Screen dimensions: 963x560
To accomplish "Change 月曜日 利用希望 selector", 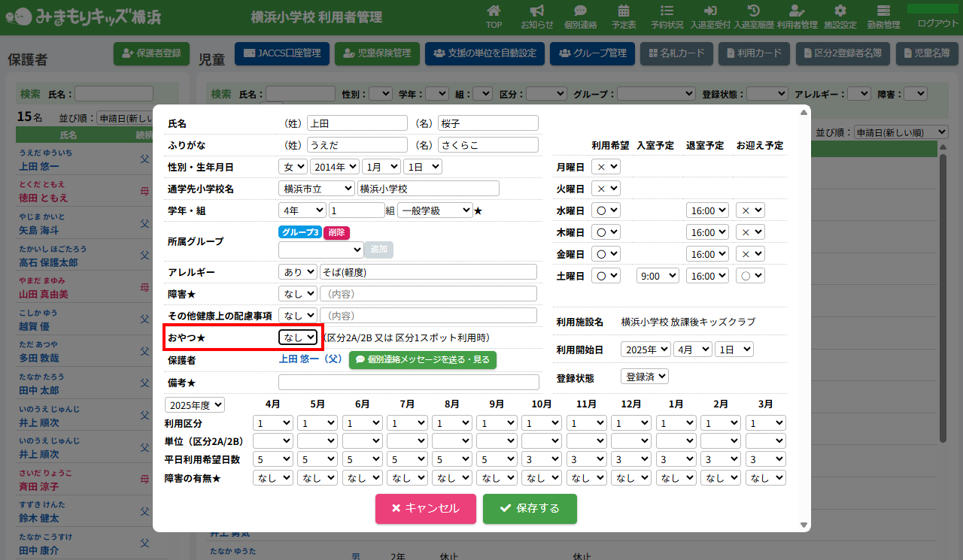I will pos(606,167).
